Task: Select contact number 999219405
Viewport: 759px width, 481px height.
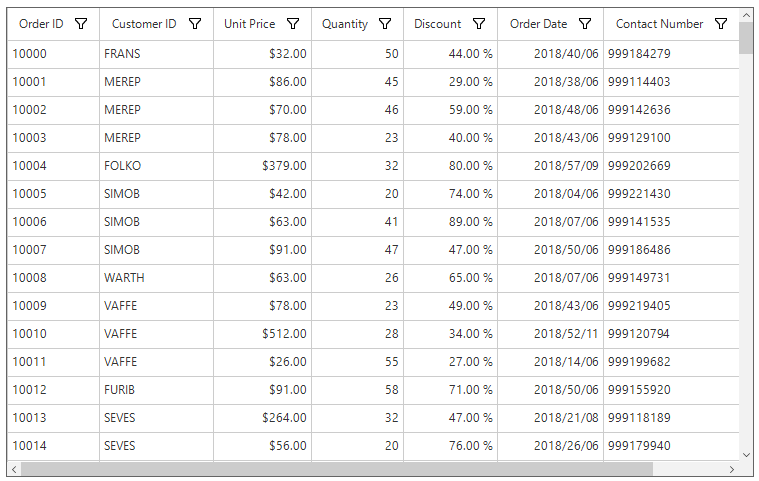Action: [671, 306]
